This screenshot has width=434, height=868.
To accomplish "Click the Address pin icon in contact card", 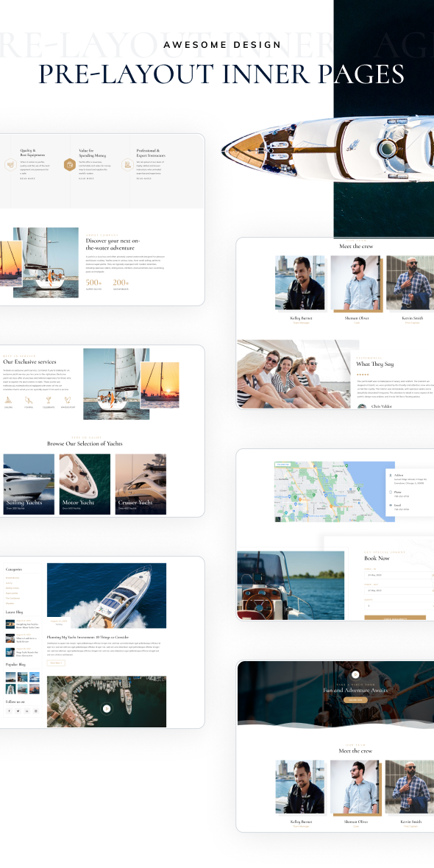I will 390,476.
